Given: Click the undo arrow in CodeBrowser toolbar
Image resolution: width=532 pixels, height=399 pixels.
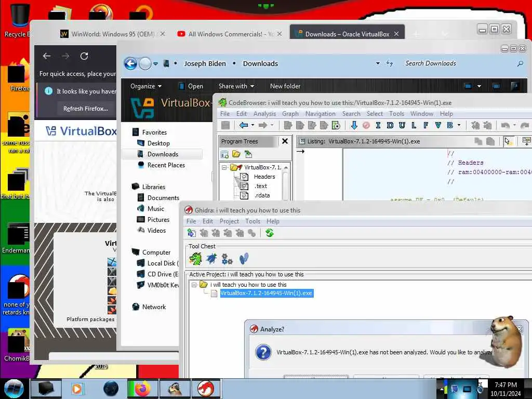Looking at the screenshot, I should (x=506, y=125).
